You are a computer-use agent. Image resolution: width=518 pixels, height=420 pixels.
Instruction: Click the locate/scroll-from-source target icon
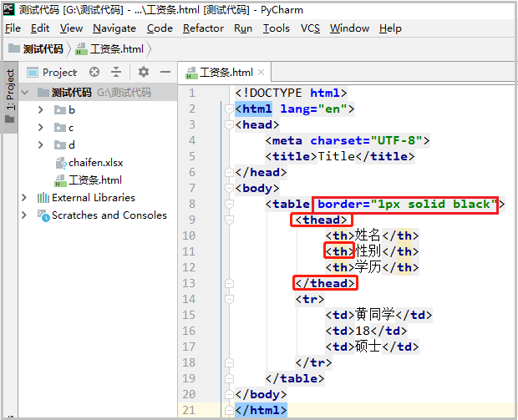[x=94, y=72]
